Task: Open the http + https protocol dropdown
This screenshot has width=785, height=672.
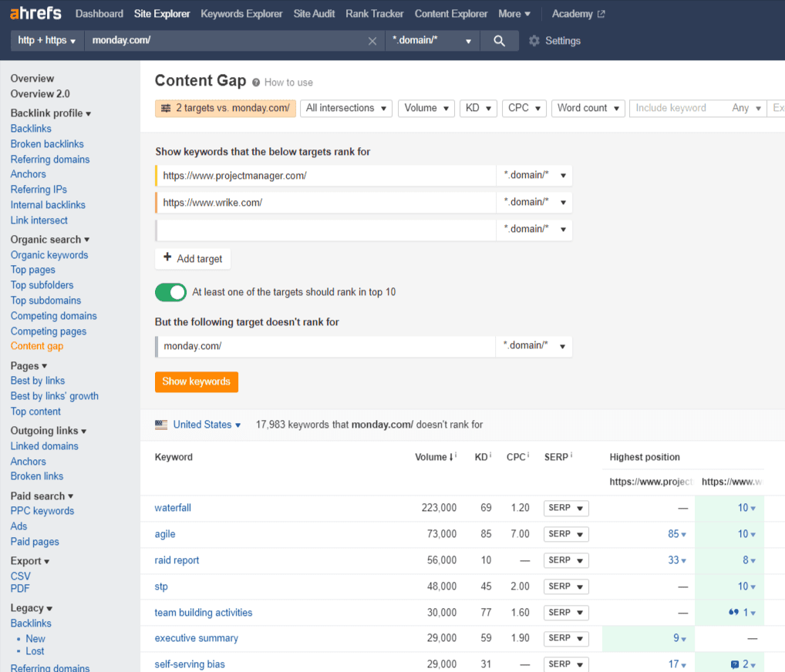Action: (46, 41)
